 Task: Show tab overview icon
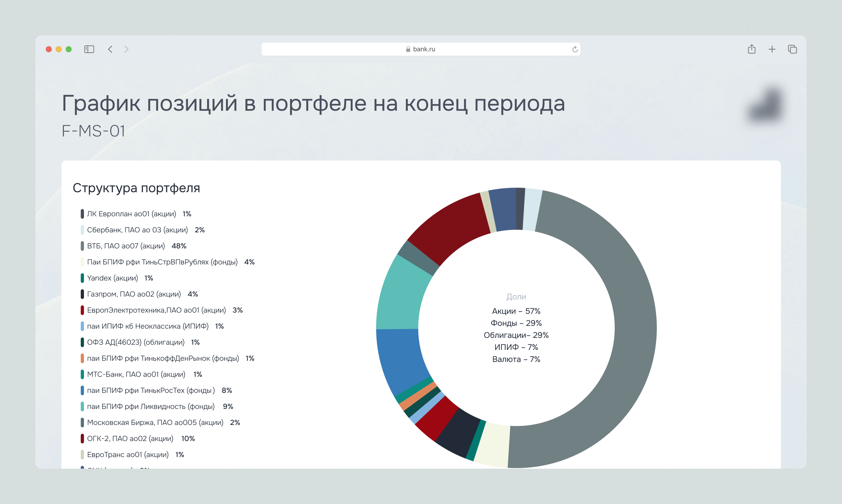point(792,49)
